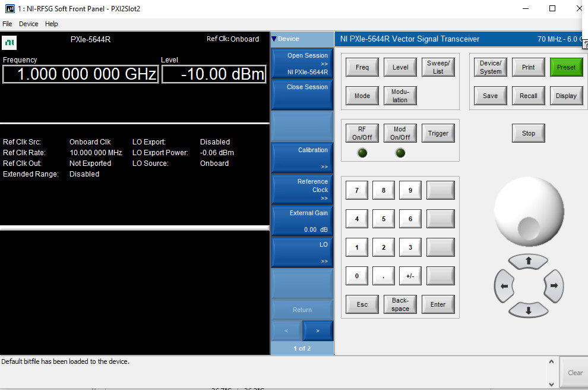588x390 pixels.
Task: Open the Calibration submenu
Action: tap(302, 158)
